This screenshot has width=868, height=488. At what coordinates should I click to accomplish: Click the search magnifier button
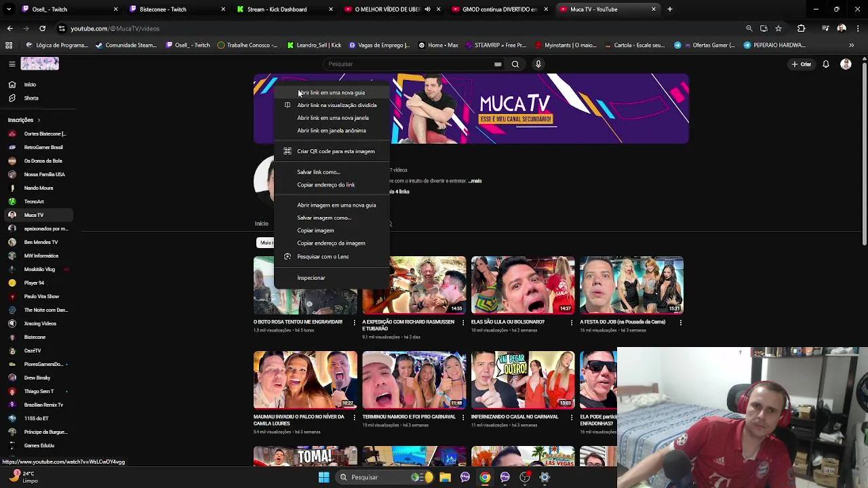(515, 64)
